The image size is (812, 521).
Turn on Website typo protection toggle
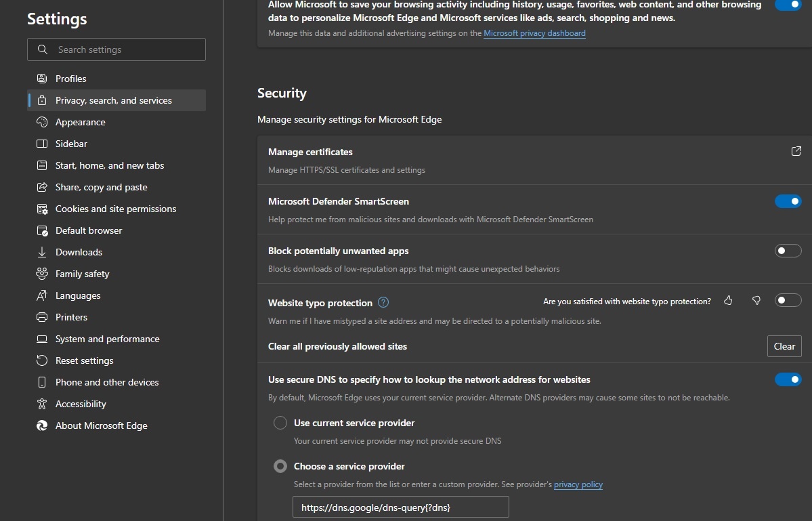click(788, 300)
